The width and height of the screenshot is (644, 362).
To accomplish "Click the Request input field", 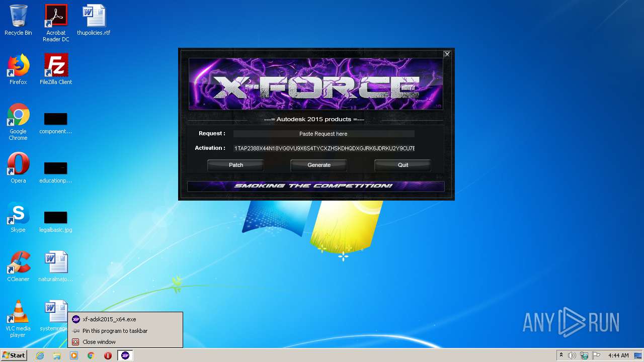I will [x=324, y=134].
